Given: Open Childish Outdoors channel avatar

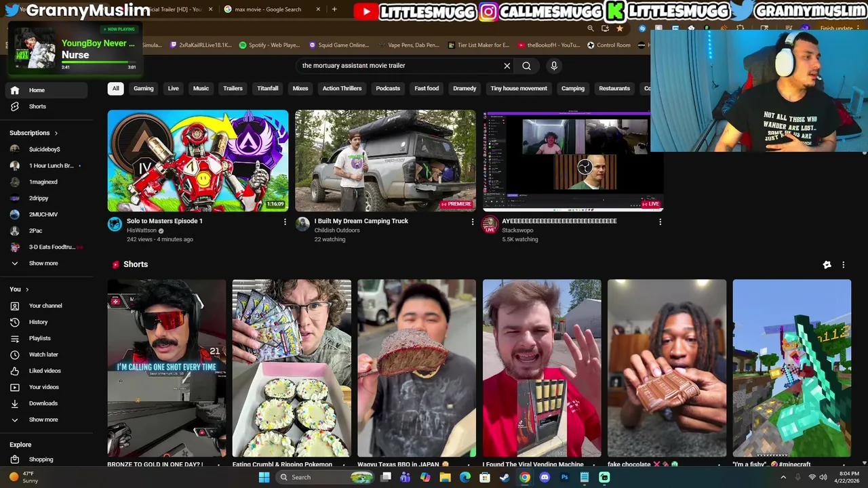Looking at the screenshot, I should pyautogui.click(x=302, y=224).
